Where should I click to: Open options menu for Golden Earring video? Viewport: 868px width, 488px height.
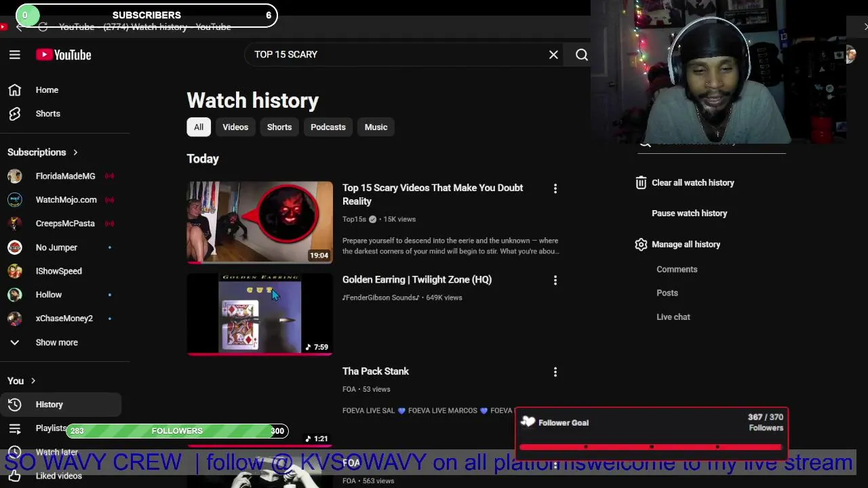point(555,280)
